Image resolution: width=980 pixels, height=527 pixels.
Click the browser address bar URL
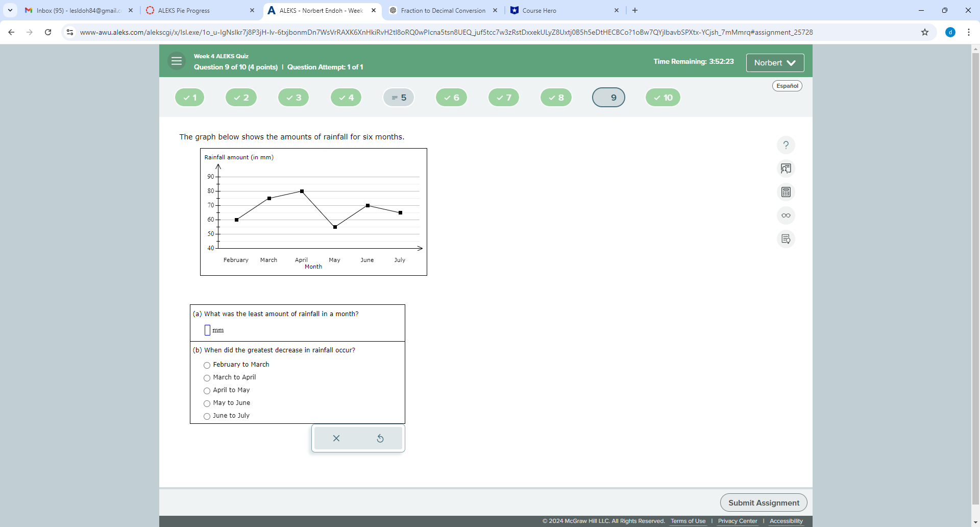coord(446,32)
